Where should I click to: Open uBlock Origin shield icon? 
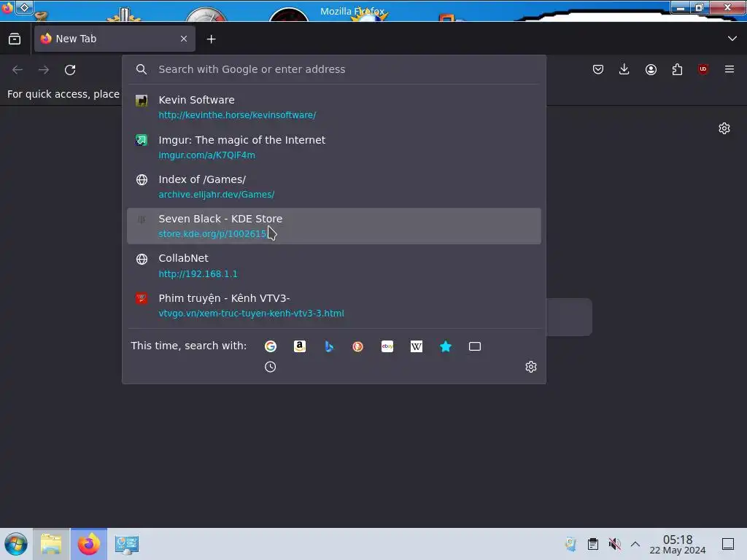coord(703,69)
